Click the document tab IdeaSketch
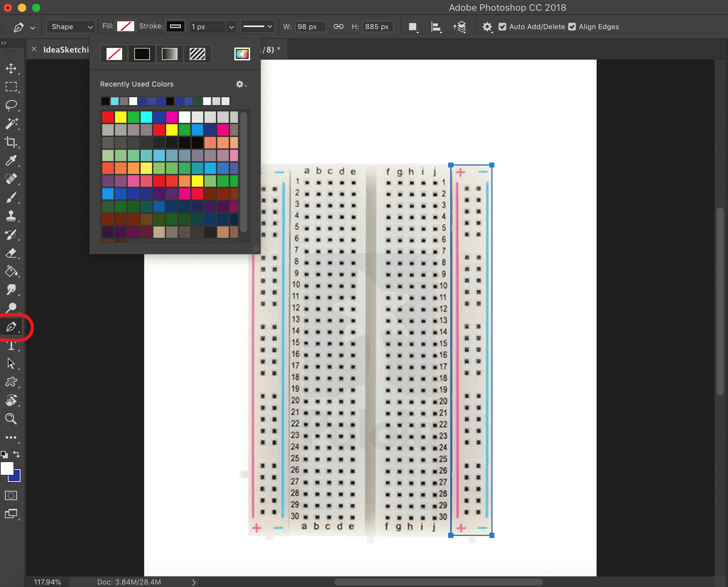Image resolution: width=728 pixels, height=587 pixels. point(60,49)
